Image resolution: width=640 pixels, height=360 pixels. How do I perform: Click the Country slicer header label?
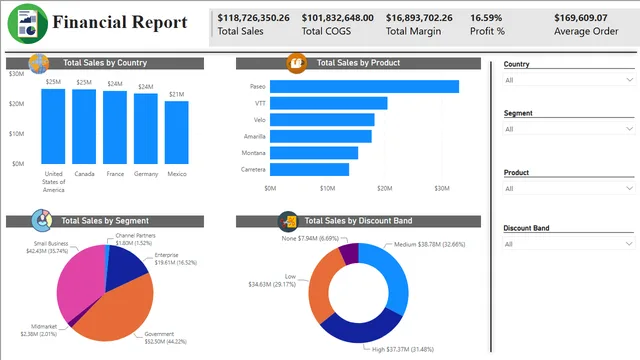coord(516,64)
